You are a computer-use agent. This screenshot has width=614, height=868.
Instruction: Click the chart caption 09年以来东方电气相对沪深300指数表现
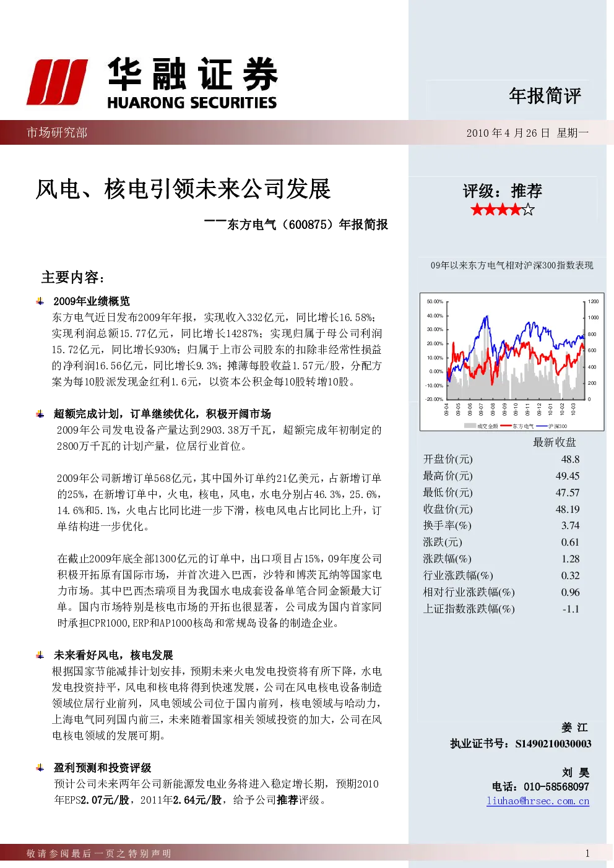click(512, 265)
